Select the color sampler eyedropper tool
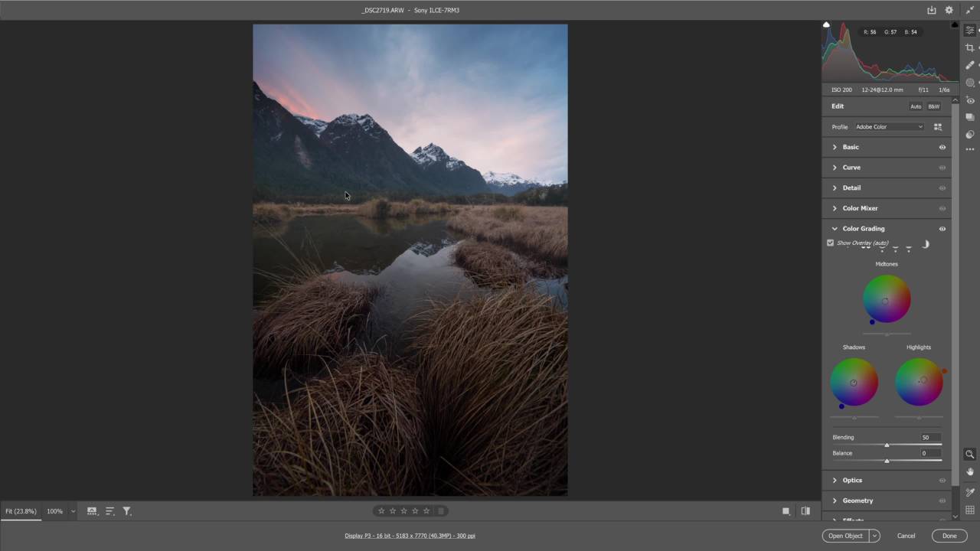The height and width of the screenshot is (551, 980). pyautogui.click(x=970, y=492)
